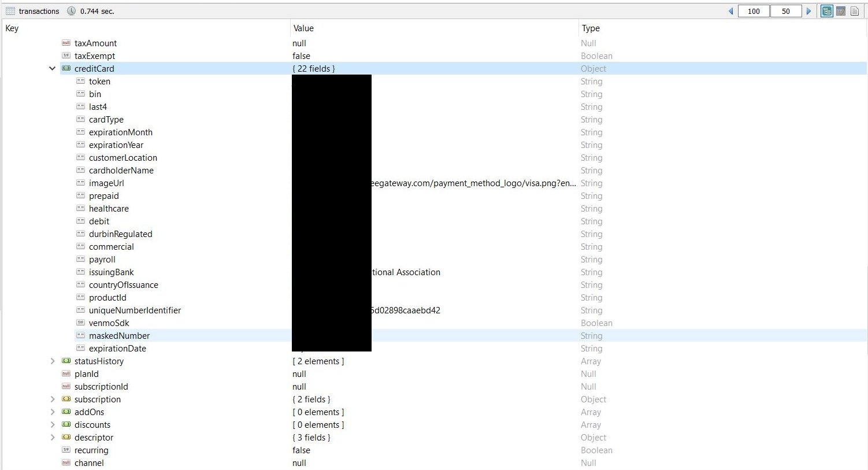Select the maskedNumber row
This screenshot has height=470, width=868.
click(119, 336)
